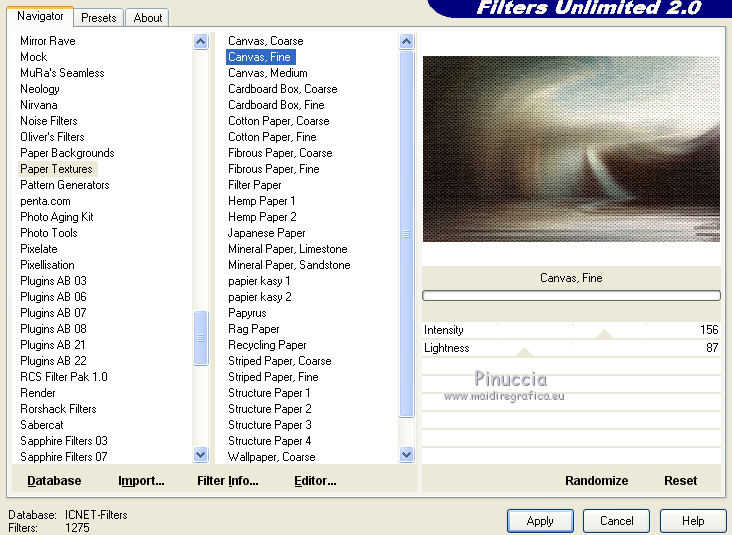The height and width of the screenshot is (535, 732).
Task: Select Photo Tools category
Action: point(49,233)
